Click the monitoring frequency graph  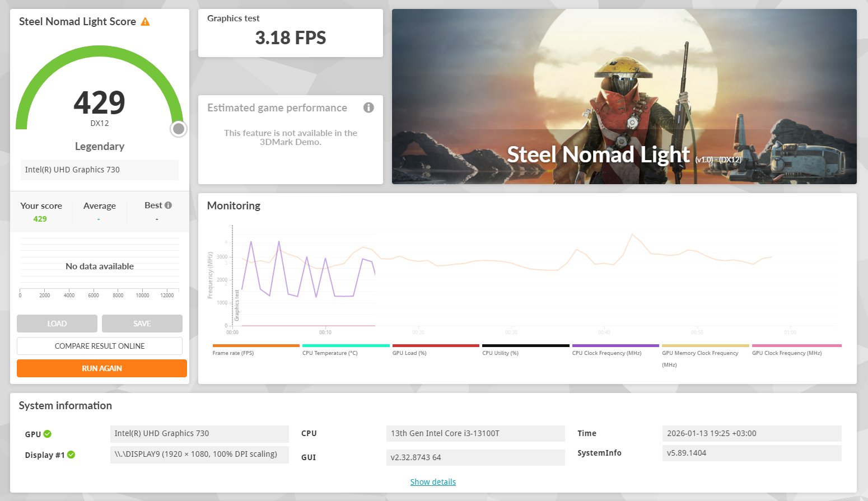coord(535,276)
